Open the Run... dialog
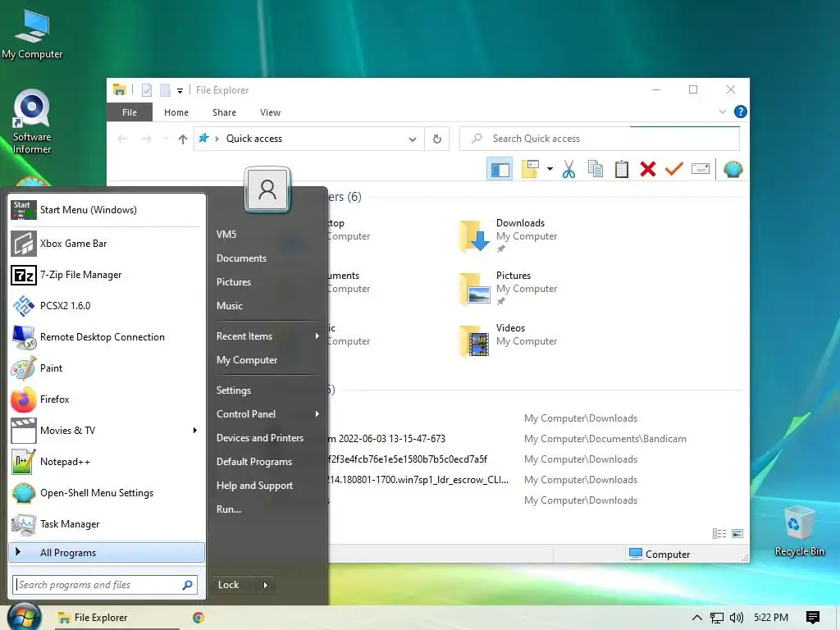Image resolution: width=840 pixels, height=630 pixels. point(268,509)
